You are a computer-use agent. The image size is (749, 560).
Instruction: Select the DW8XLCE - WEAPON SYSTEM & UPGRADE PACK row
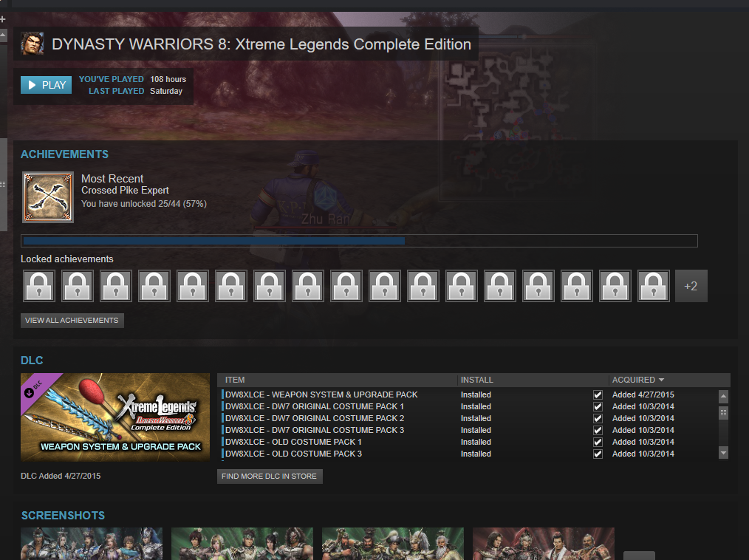[469, 395]
